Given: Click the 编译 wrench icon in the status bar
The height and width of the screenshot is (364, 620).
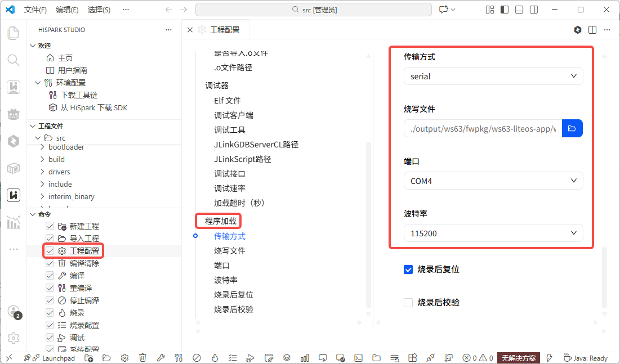Looking at the screenshot, I should pos(160,358).
